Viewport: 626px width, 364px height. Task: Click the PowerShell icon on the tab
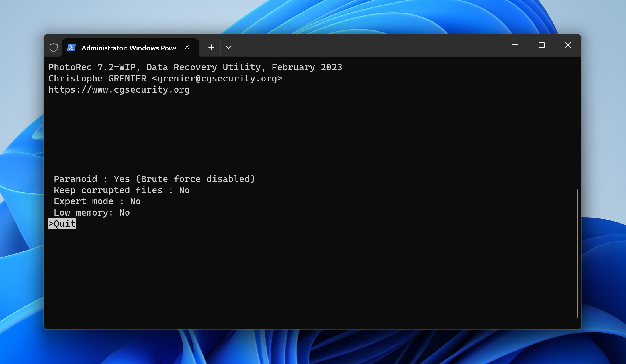point(71,48)
